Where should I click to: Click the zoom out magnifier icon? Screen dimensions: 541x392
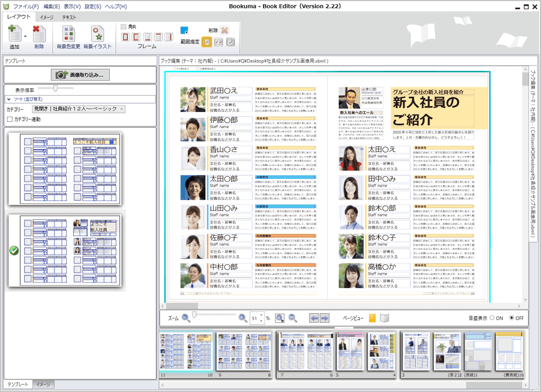pyautogui.click(x=186, y=318)
